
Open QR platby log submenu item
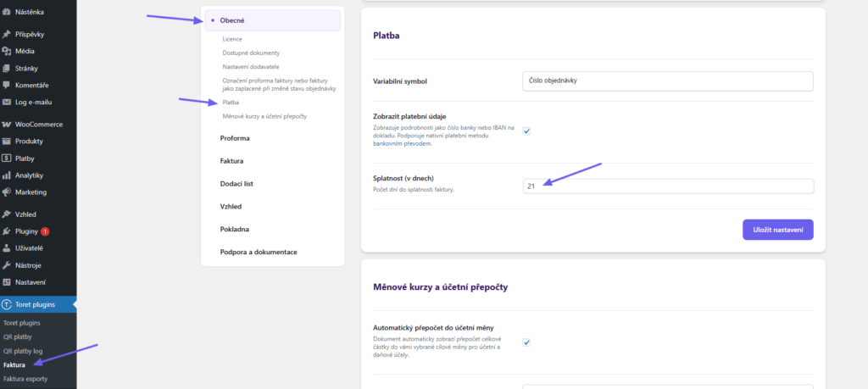coord(23,350)
